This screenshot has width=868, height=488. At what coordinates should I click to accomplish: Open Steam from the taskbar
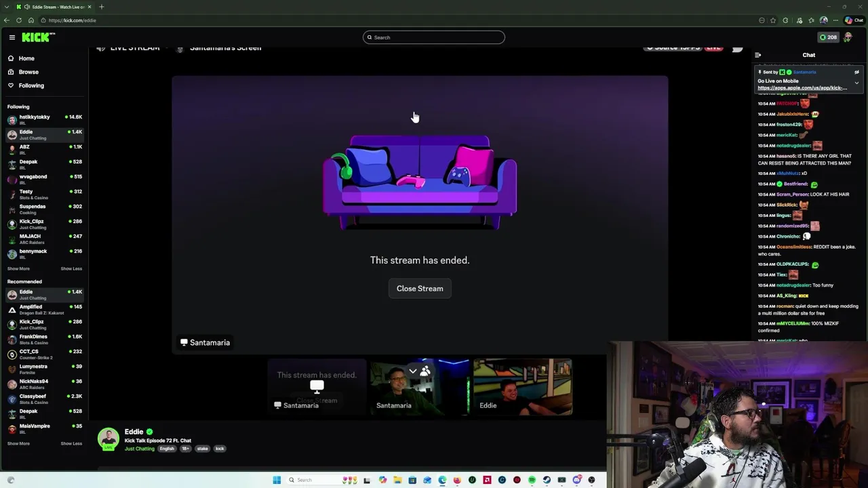point(547,480)
